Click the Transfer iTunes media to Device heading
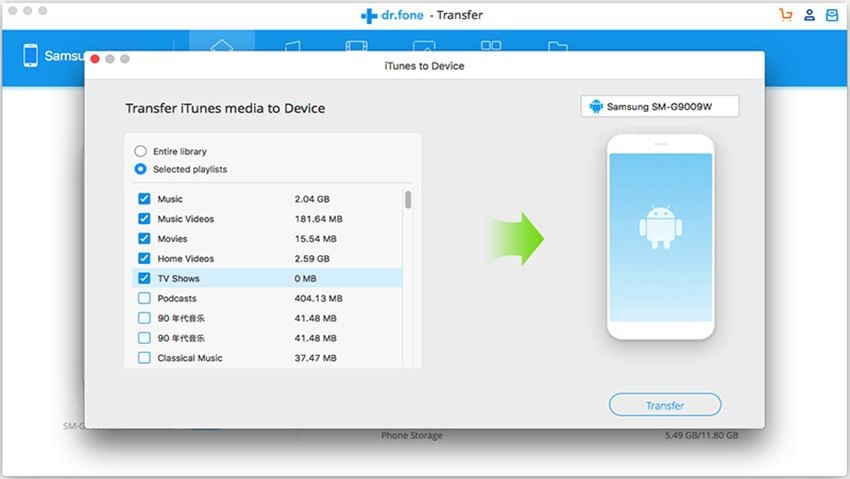 pos(226,108)
